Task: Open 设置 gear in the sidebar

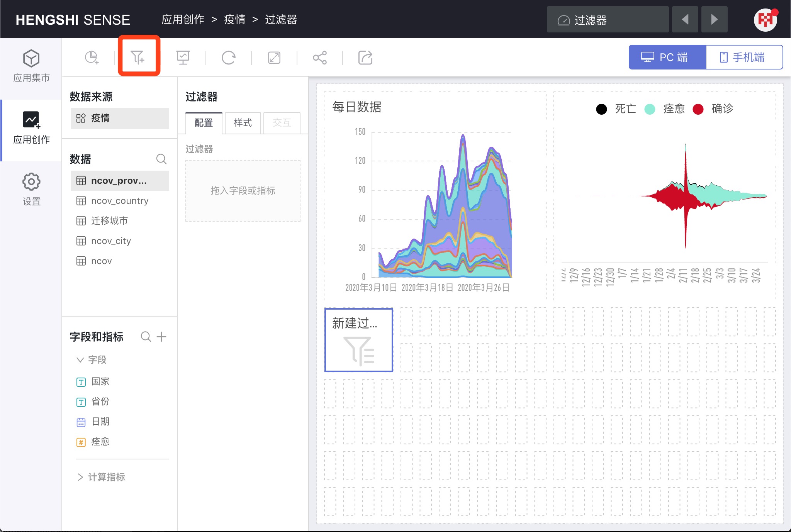Action: tap(31, 190)
